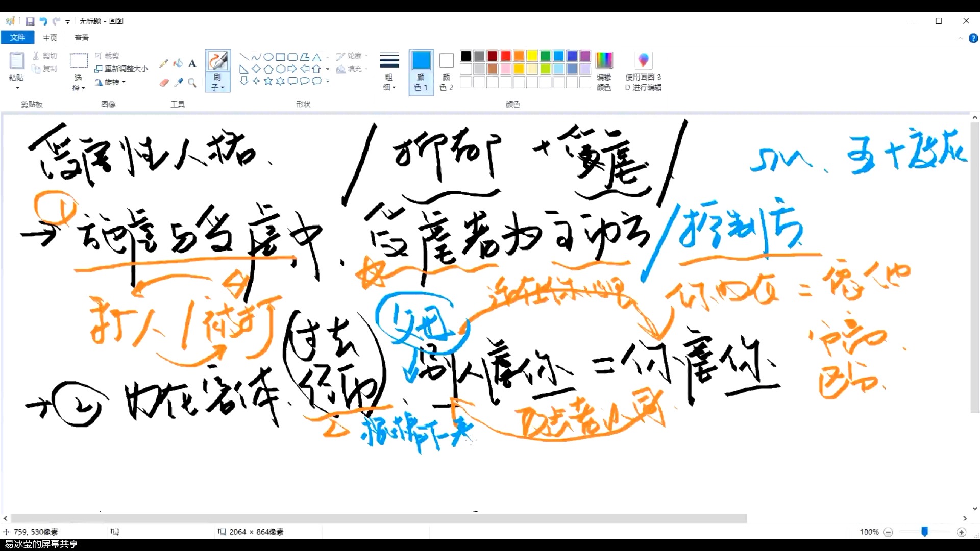Save the drawing from quick access toolbar
Image resolution: width=980 pixels, height=551 pixels.
click(30, 21)
